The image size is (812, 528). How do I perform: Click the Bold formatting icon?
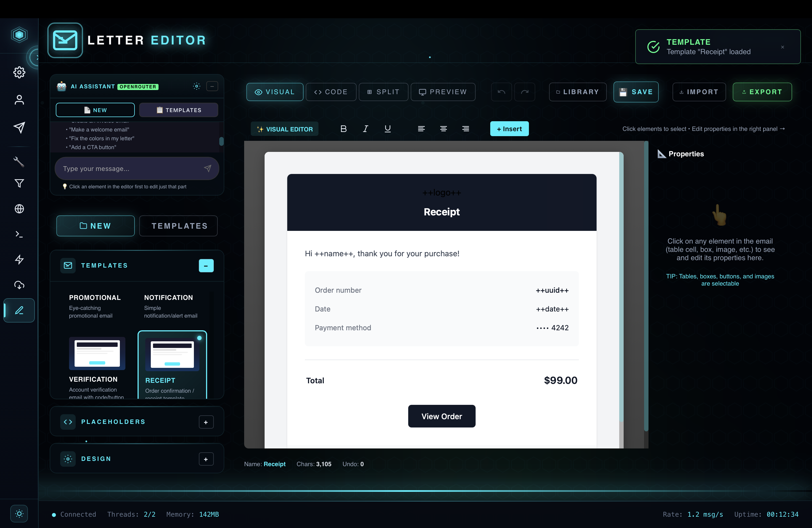344,129
